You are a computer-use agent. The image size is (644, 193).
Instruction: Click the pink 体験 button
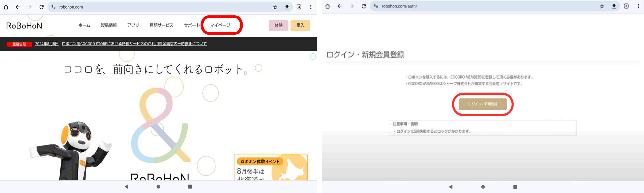click(x=279, y=26)
